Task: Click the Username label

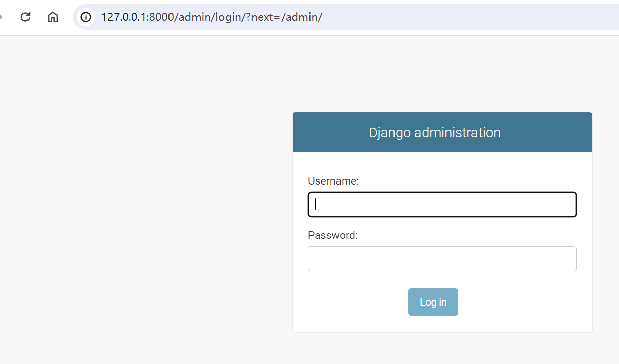Action: [x=333, y=181]
